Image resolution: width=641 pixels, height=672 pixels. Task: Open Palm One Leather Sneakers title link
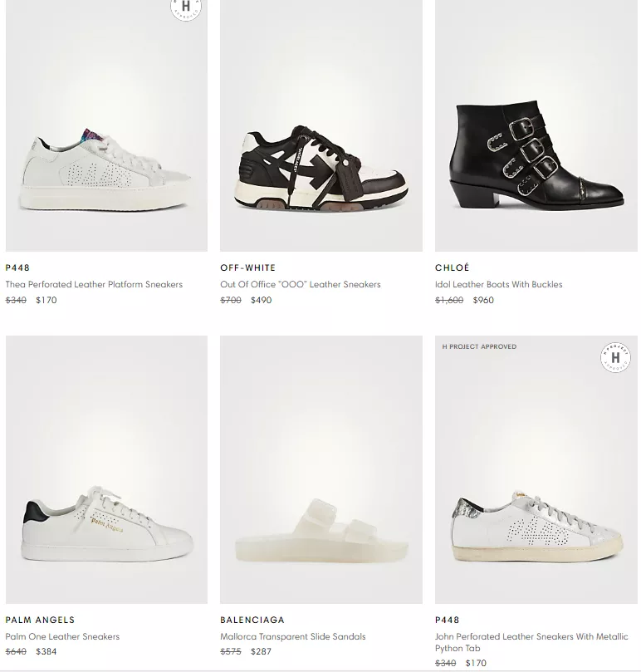click(62, 636)
